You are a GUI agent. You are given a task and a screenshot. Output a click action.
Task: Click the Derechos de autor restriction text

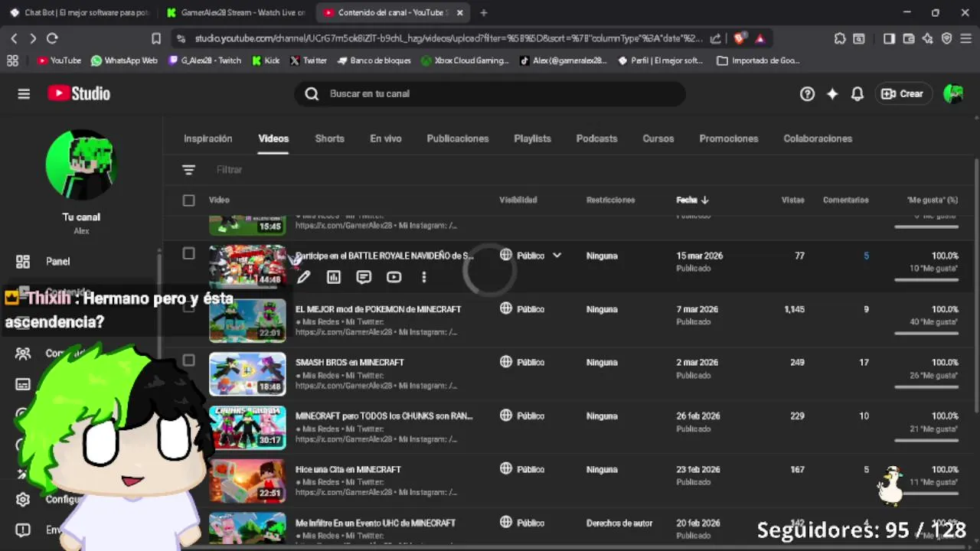pyautogui.click(x=619, y=523)
